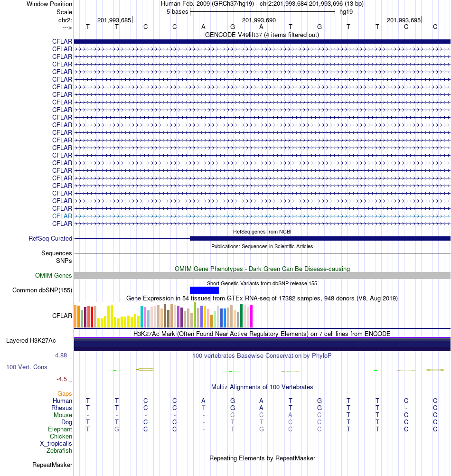
Task: Select the light-blue CFLAR transcript label
Action: pos(62,216)
